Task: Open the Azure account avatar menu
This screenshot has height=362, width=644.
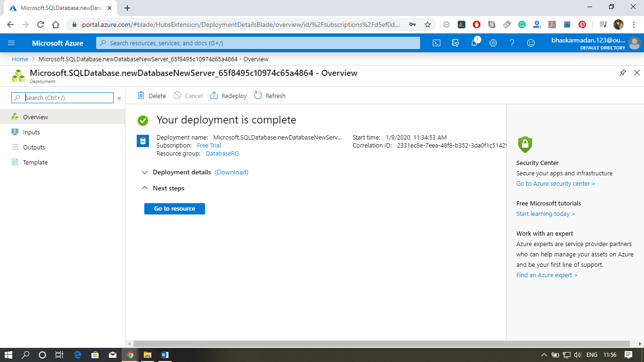Action: 635,43
